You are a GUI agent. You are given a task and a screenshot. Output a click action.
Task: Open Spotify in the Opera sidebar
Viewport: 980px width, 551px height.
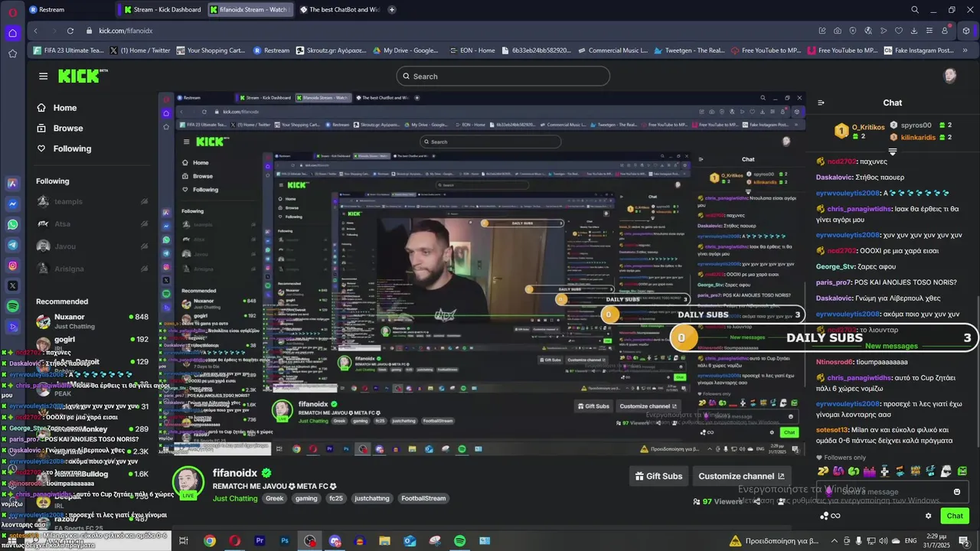pyautogui.click(x=12, y=306)
